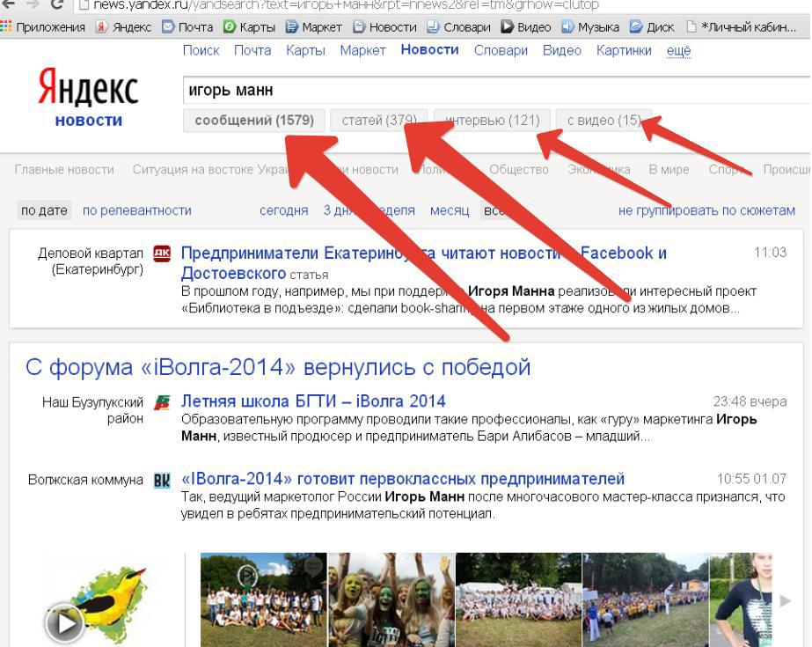Click the Деловой квартал ДК source icon
Viewport: 812px width, 647px height.
(x=162, y=254)
